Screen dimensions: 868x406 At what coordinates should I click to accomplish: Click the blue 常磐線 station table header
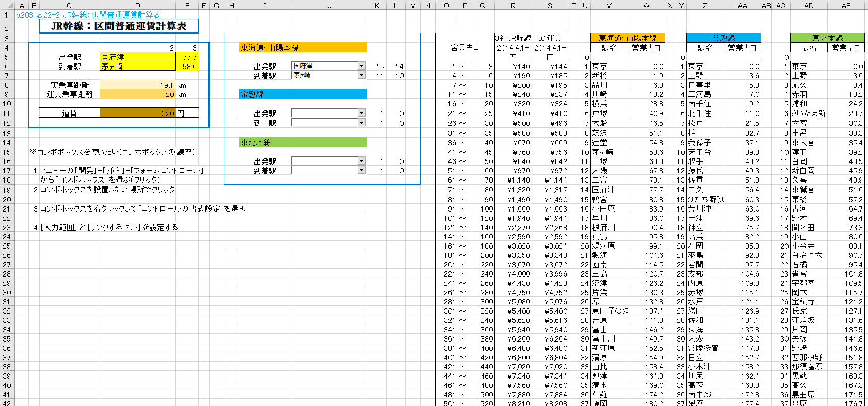coord(724,38)
